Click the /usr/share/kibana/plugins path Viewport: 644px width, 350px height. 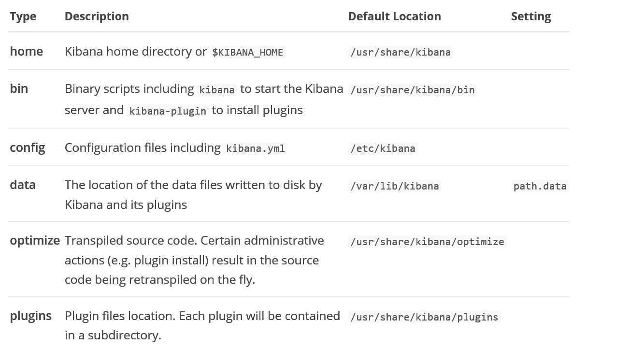click(x=424, y=317)
